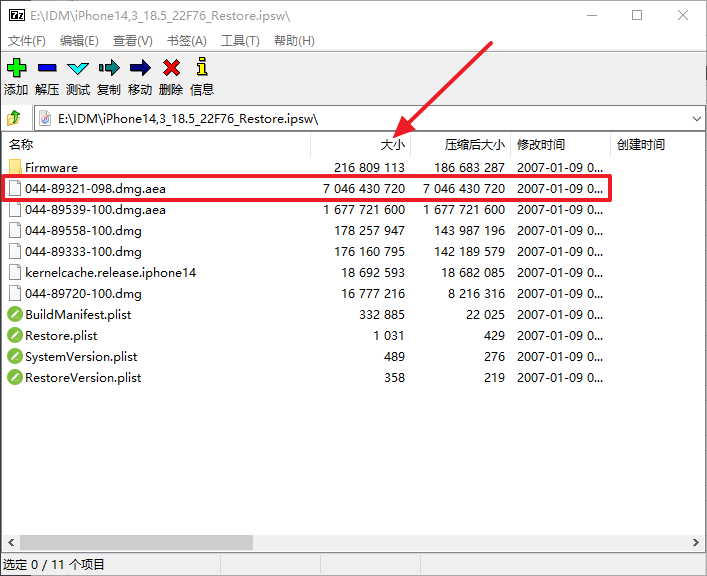The width and height of the screenshot is (707, 576).
Task: Go up one folder level icon
Action: click(x=14, y=118)
